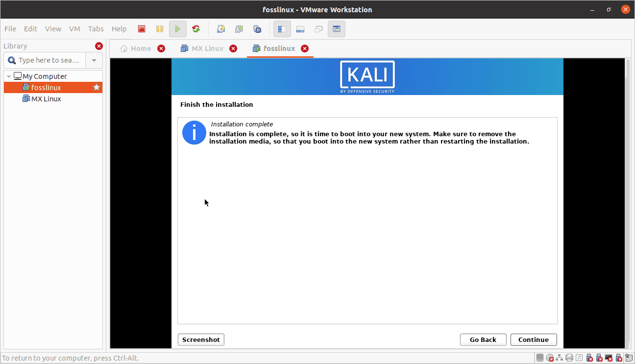Click the installer Screenshot button
635x364 pixels.
201,340
